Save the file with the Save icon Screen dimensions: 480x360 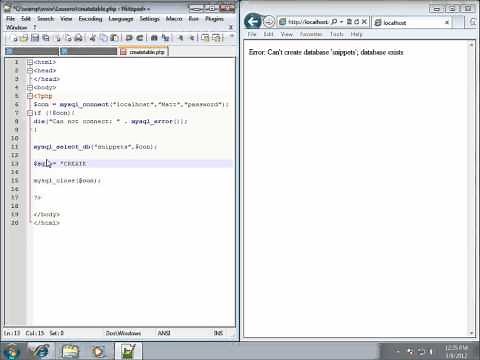pos(35,38)
